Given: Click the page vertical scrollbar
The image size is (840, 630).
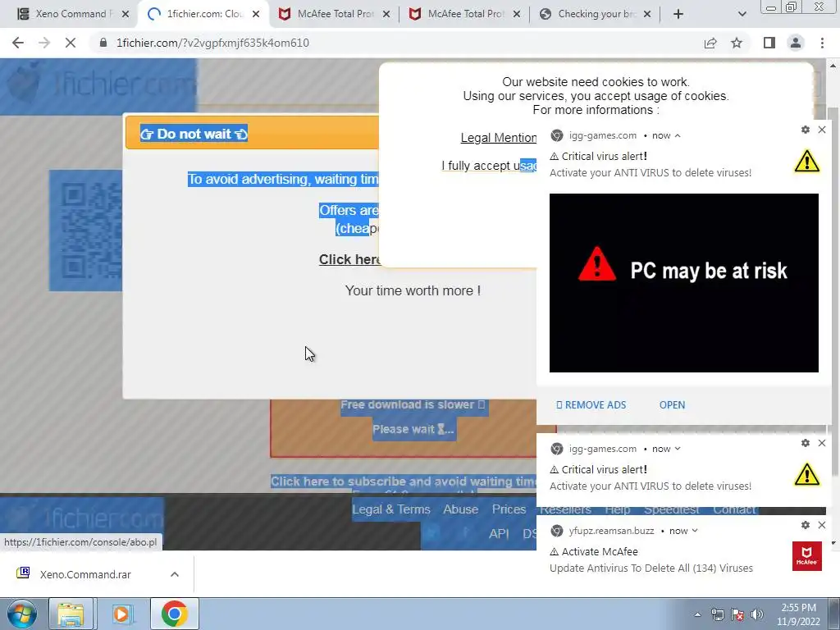Looking at the screenshot, I should (833, 290).
